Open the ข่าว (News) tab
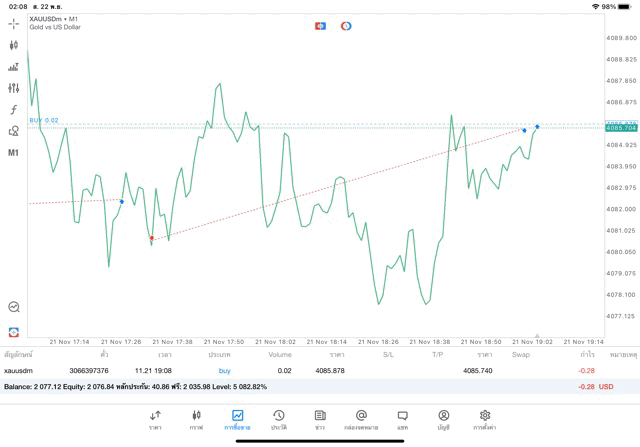The height and width of the screenshot is (447, 640). tap(320, 419)
